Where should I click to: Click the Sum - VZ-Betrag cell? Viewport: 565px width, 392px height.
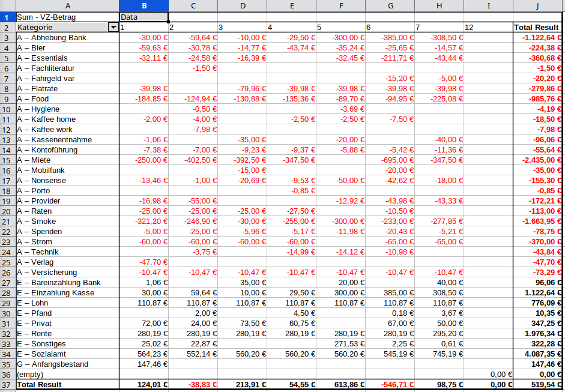(x=67, y=17)
